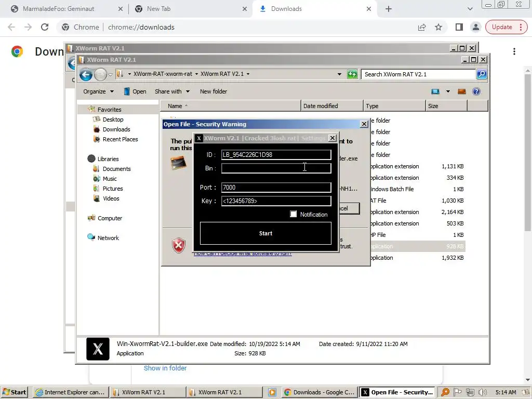
Task: Click the Chrome share icon
Action: pyautogui.click(x=422, y=27)
